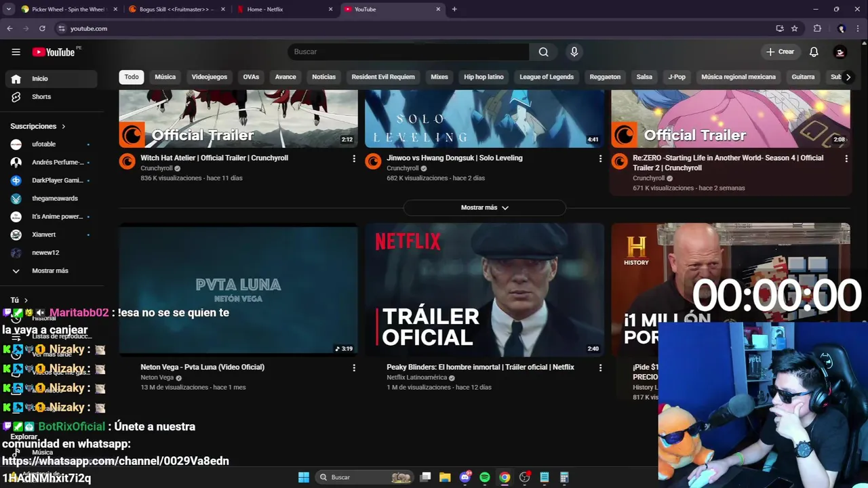Viewport: 868px width, 488px height.
Task: Open options for Neton Vega video
Action: point(353,367)
